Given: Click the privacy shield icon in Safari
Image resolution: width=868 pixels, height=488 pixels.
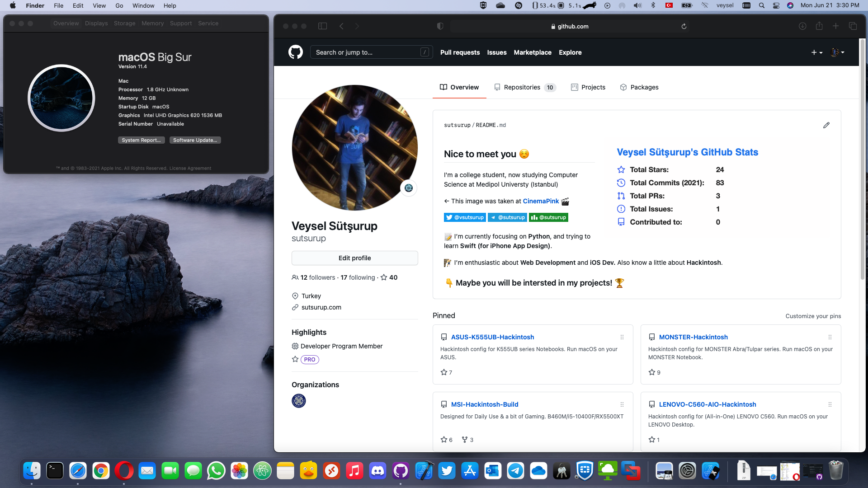Looking at the screenshot, I should [x=440, y=26].
